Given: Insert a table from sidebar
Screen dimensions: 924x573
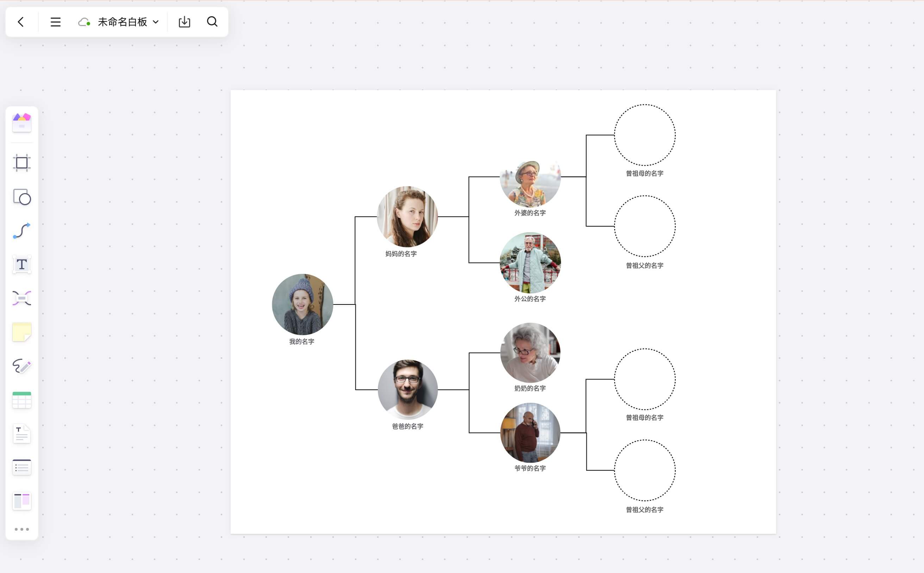Looking at the screenshot, I should 21,400.
